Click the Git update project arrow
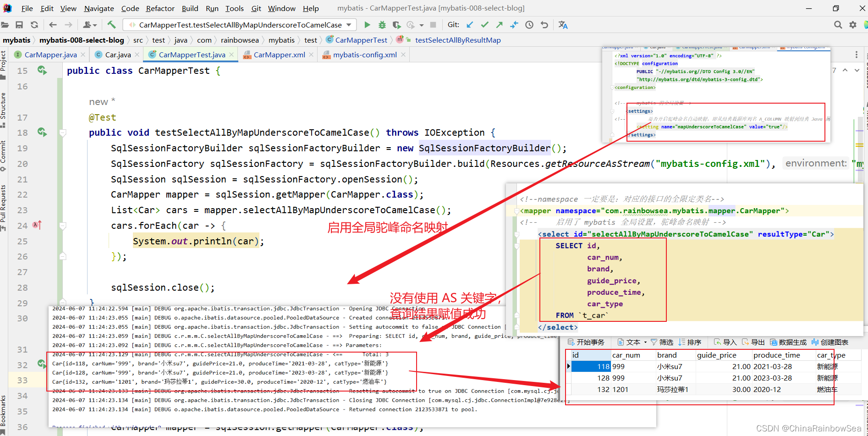This screenshot has height=436, width=868. point(470,25)
